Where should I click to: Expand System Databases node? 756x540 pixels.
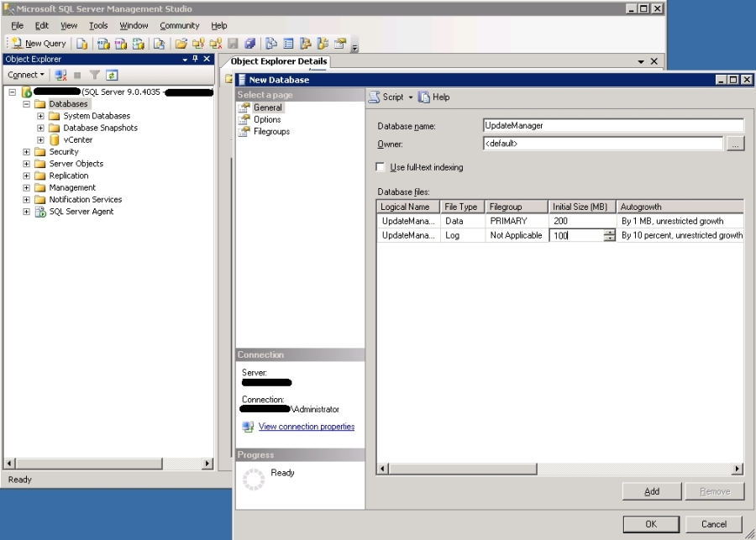pyautogui.click(x=40, y=116)
